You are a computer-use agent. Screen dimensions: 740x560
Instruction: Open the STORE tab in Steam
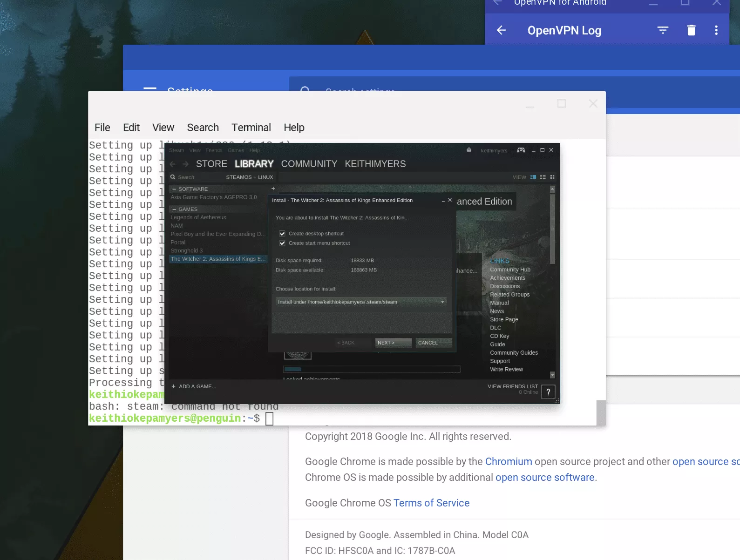pyautogui.click(x=211, y=164)
